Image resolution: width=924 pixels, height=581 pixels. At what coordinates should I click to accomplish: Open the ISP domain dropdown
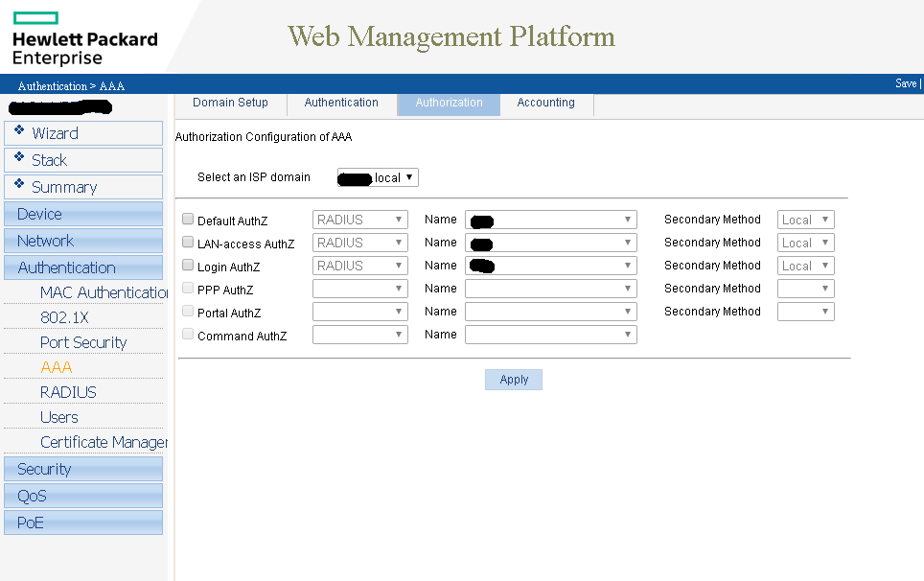[378, 177]
